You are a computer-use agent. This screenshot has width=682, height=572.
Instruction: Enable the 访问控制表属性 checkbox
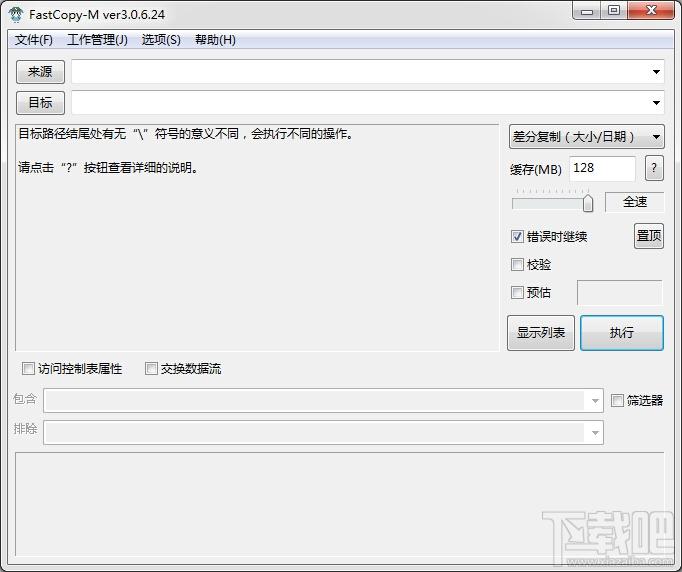pyautogui.click(x=28, y=368)
